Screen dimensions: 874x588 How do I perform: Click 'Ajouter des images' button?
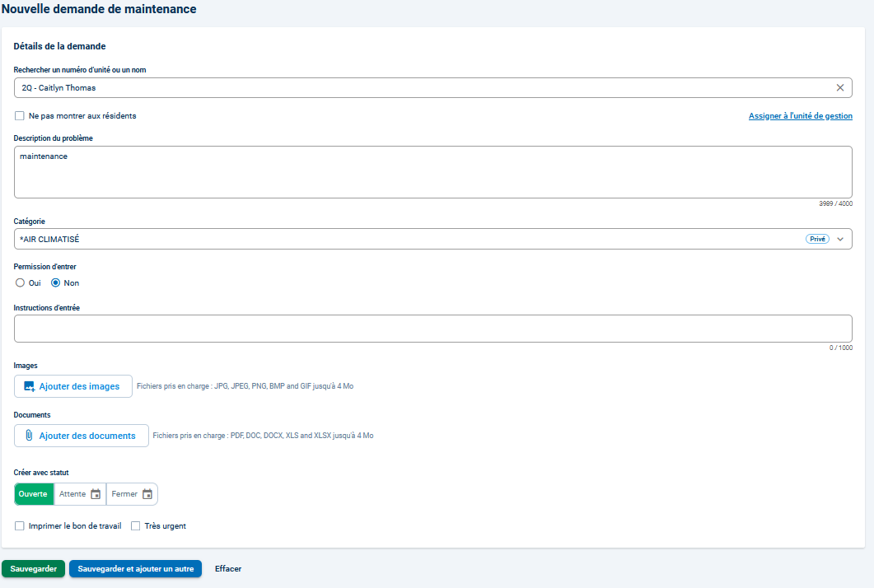click(x=73, y=386)
